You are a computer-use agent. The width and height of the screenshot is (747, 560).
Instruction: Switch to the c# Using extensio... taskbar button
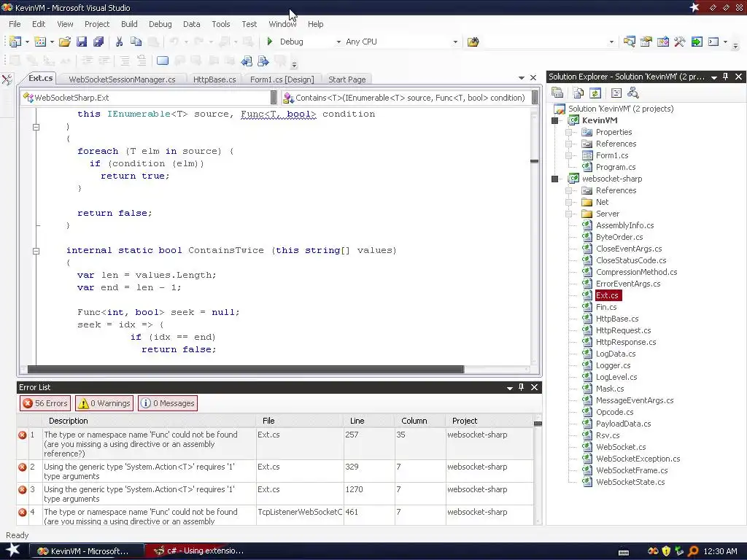pos(200,551)
